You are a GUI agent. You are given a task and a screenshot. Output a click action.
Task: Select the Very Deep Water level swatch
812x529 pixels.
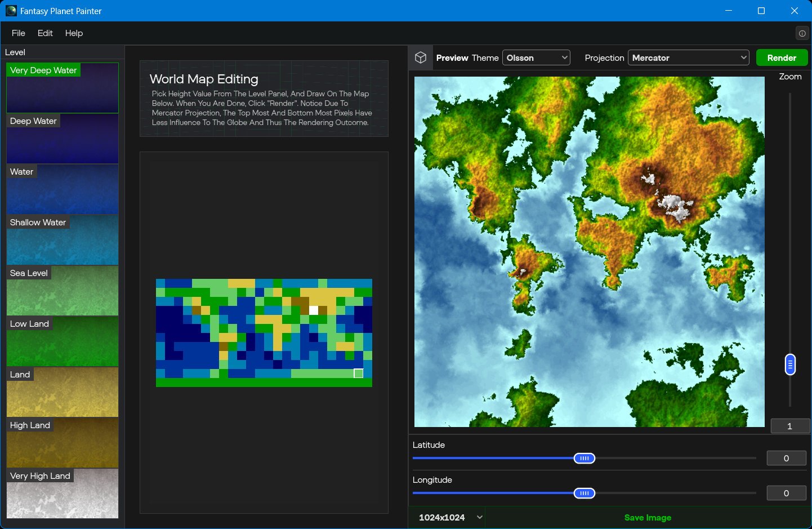click(63, 88)
